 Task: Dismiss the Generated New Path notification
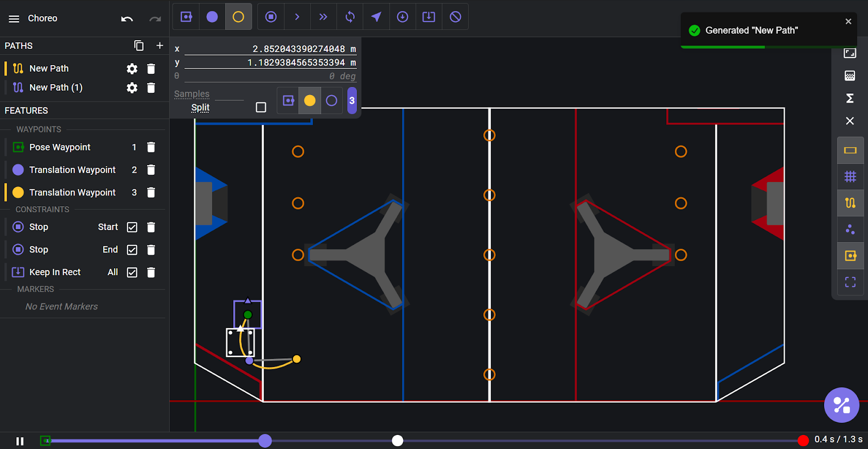click(848, 22)
